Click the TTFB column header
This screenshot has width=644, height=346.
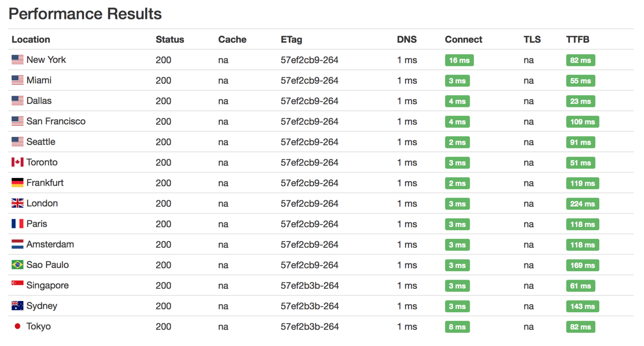[577, 39]
